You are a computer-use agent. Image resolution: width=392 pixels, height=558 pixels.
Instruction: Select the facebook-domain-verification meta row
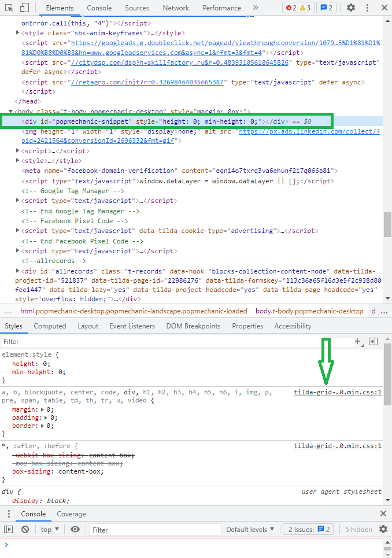(x=180, y=171)
